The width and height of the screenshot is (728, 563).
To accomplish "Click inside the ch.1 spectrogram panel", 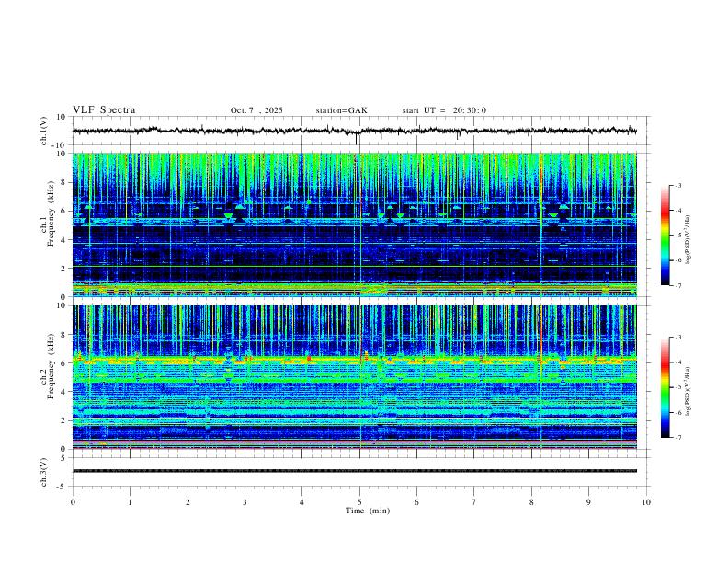I will [x=355, y=224].
